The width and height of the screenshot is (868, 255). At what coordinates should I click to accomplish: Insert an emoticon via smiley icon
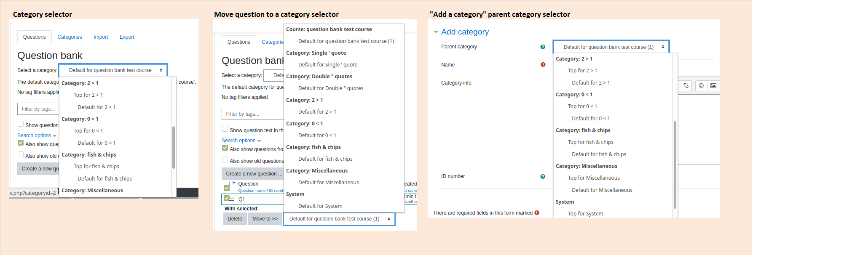pos(701,86)
